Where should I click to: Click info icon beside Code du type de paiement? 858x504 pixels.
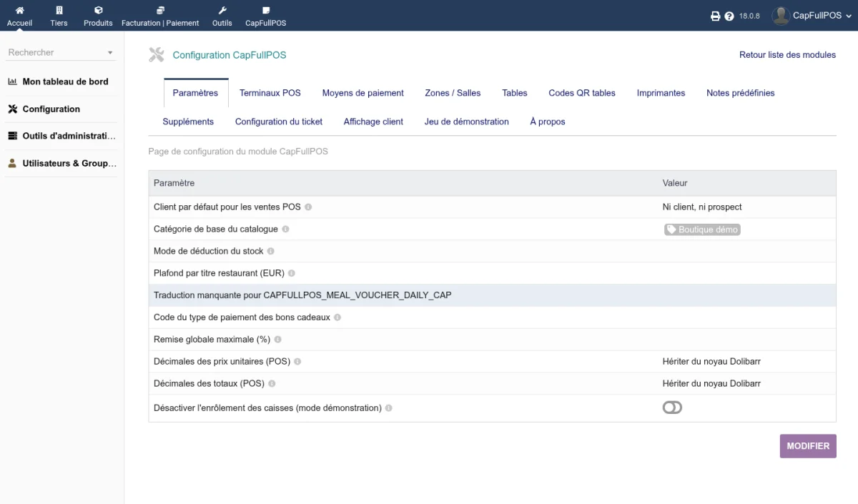tap(337, 317)
